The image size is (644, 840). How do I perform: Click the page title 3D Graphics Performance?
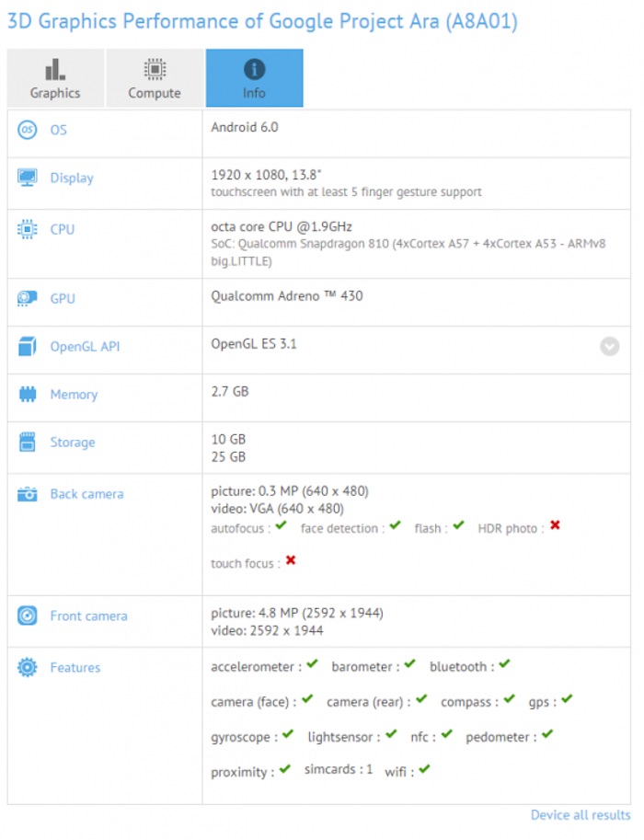pos(262,21)
